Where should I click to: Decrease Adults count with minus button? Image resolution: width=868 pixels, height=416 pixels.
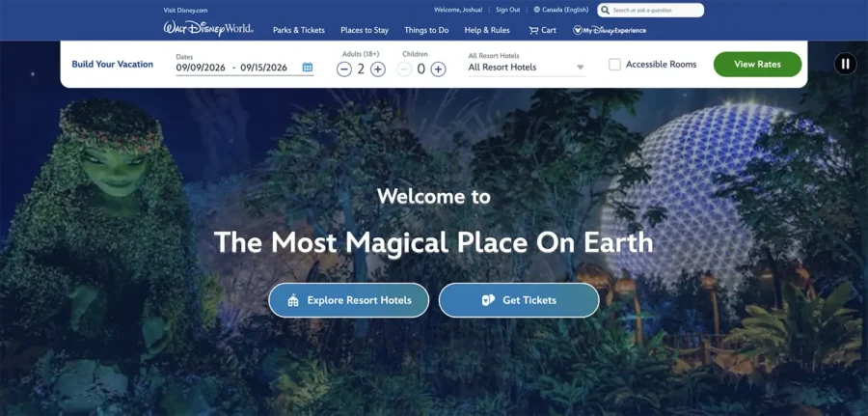343,69
